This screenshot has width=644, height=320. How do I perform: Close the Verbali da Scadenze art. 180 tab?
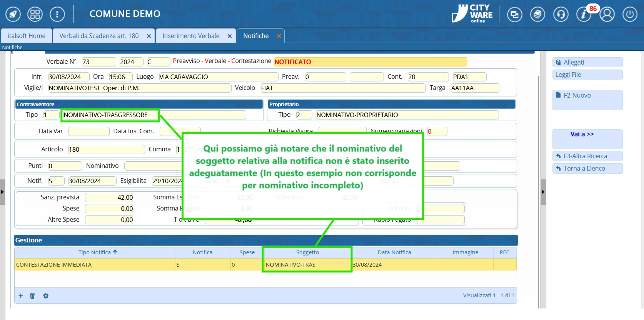pyautogui.click(x=149, y=36)
